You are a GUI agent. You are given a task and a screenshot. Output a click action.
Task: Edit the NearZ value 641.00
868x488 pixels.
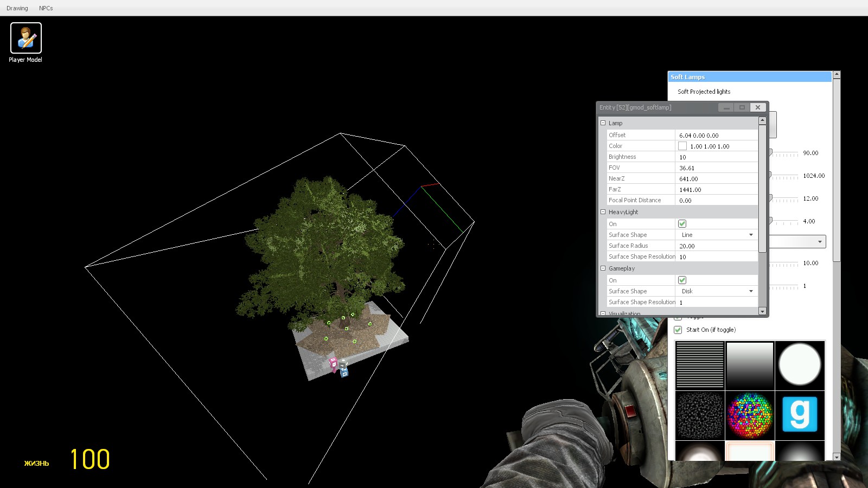click(x=717, y=178)
